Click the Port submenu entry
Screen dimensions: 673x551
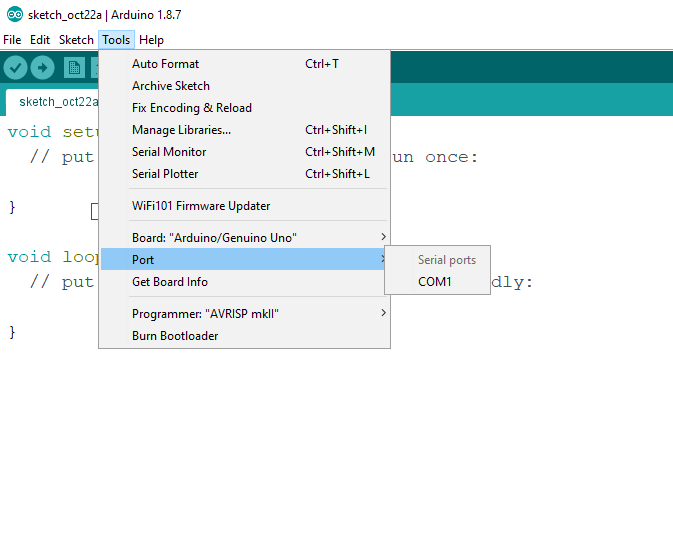243,260
